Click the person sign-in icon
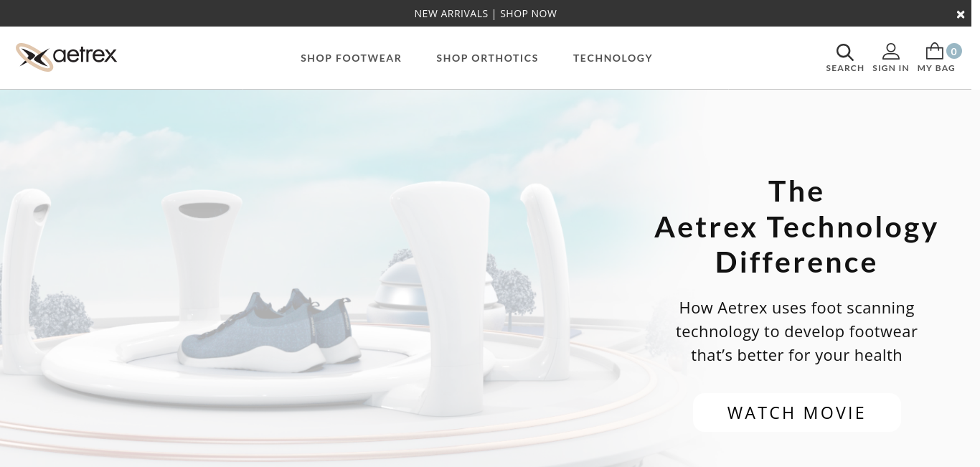The image size is (980, 467). point(890,52)
